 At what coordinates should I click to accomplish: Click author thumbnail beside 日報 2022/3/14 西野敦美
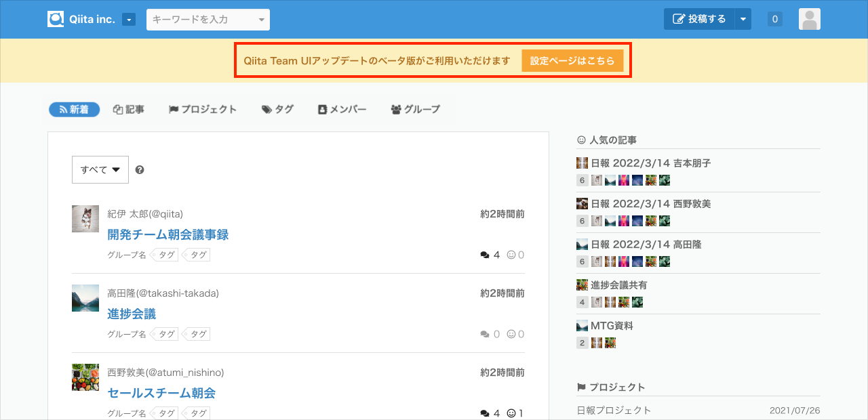tap(582, 204)
